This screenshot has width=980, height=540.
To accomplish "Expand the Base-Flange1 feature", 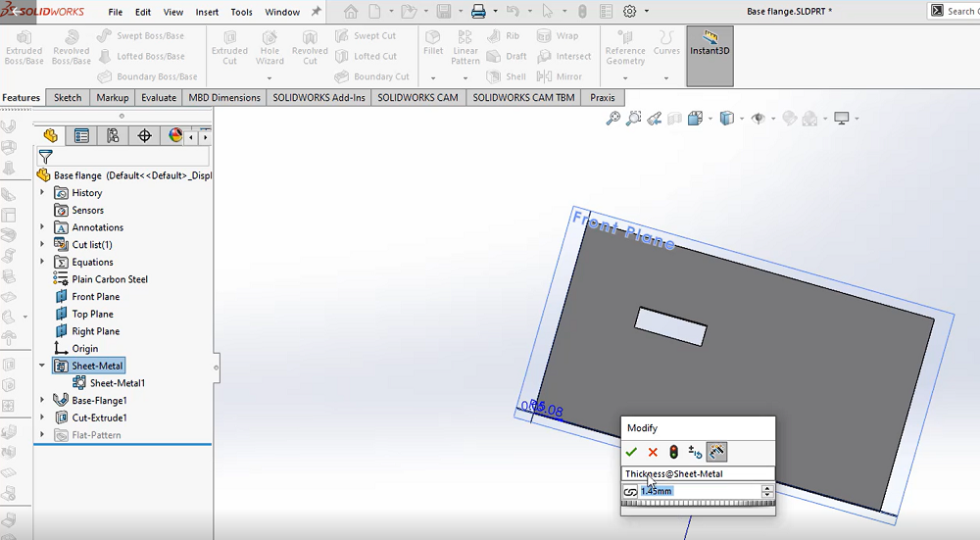I will pyautogui.click(x=42, y=400).
